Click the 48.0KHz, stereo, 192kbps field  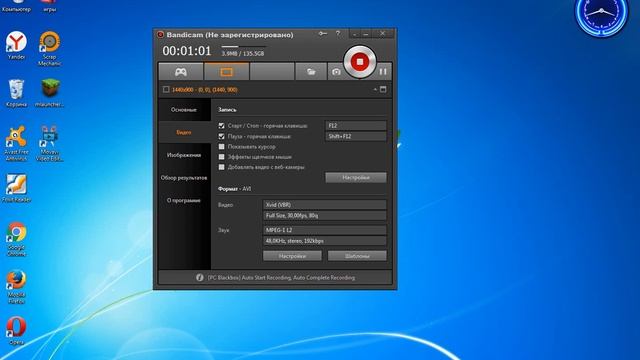pos(324,241)
